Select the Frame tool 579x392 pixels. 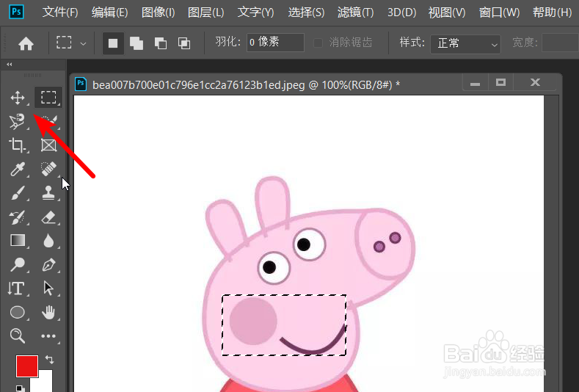pyautogui.click(x=48, y=145)
